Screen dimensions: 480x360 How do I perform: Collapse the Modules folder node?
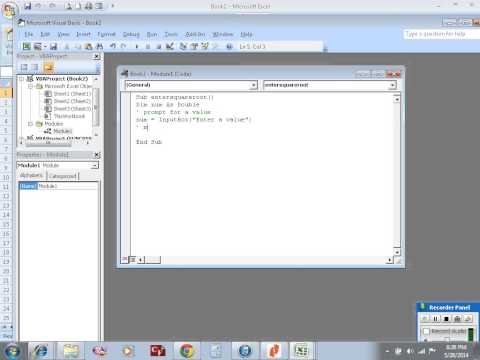pos(31,124)
